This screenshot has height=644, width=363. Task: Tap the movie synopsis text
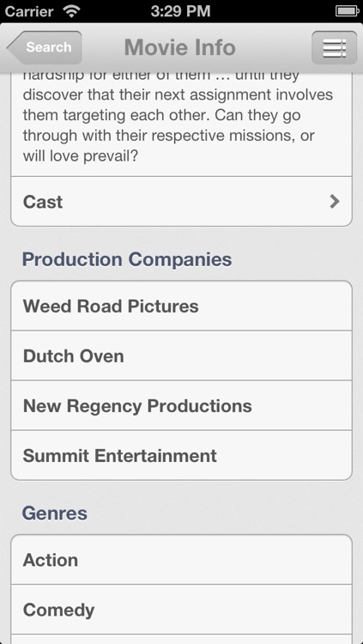[178, 118]
